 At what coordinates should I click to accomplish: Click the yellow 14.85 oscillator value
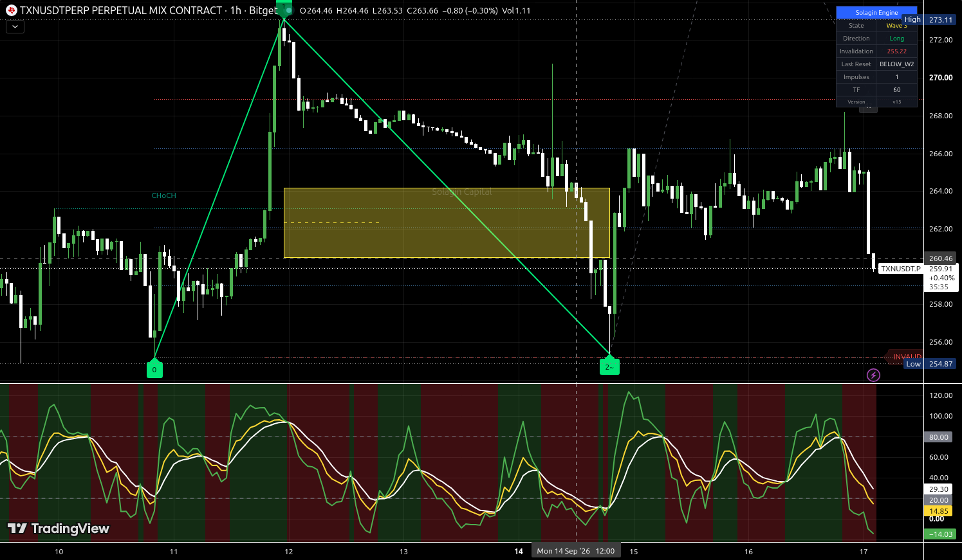point(939,511)
